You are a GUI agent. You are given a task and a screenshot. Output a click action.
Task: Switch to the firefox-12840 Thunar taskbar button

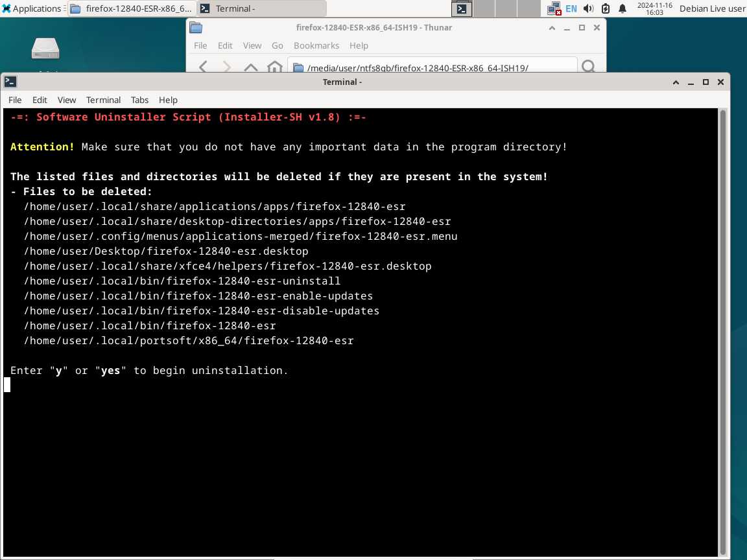click(132, 8)
